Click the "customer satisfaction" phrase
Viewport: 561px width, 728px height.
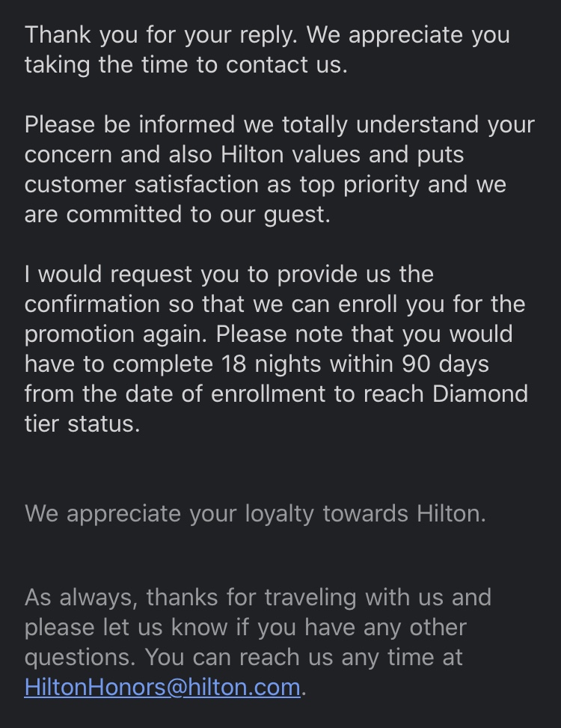(x=141, y=184)
